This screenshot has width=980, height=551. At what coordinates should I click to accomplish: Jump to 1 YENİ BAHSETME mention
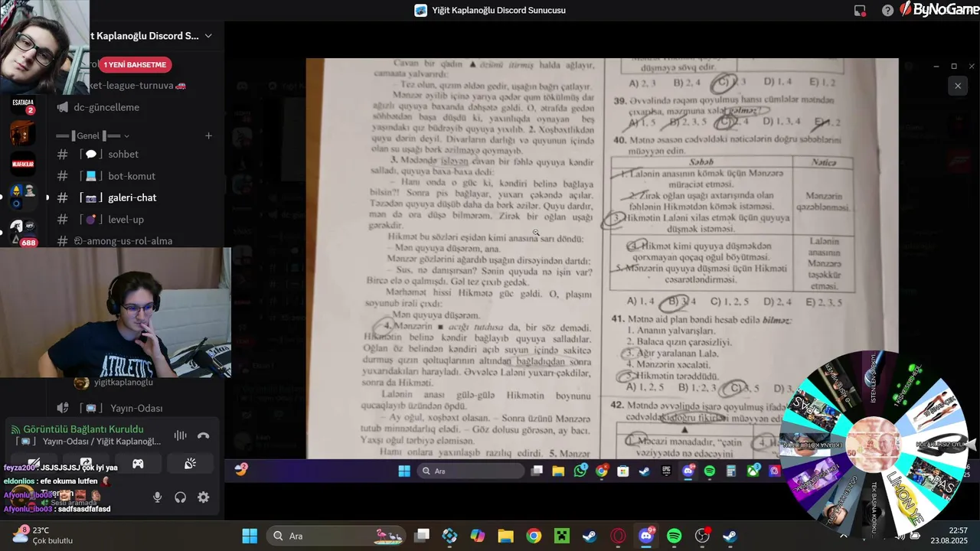click(x=135, y=64)
